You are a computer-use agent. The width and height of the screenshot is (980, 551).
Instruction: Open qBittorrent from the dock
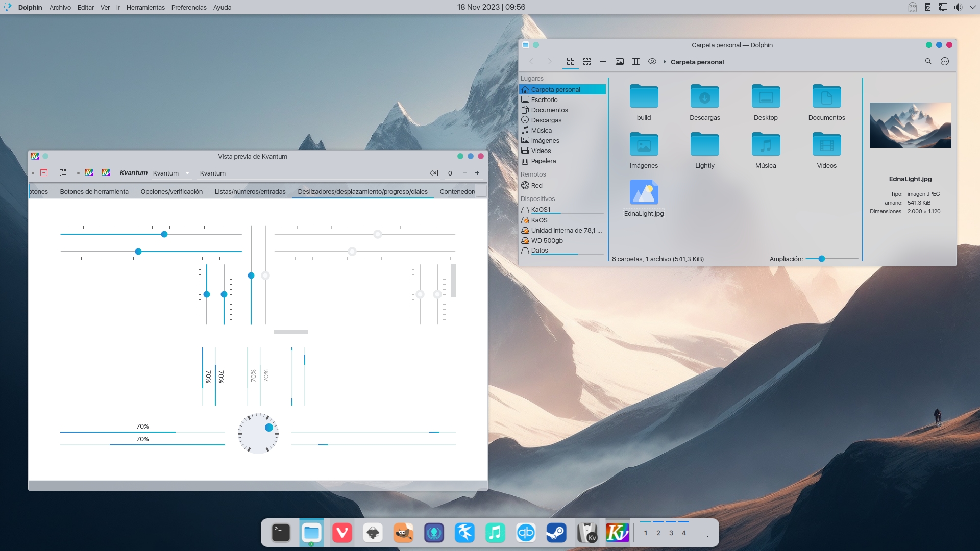point(526,533)
